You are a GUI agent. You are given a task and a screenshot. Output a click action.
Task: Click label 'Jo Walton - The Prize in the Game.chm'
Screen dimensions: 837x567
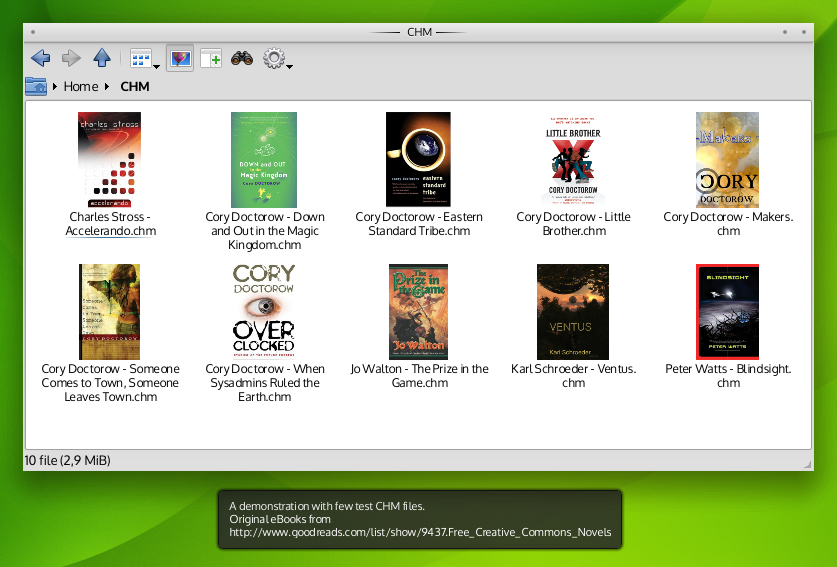click(x=419, y=376)
